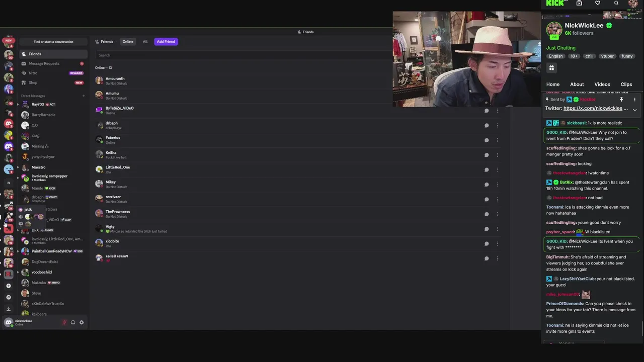Open the Videos tab on Kick channel
The height and width of the screenshot is (362, 644).
(602, 84)
